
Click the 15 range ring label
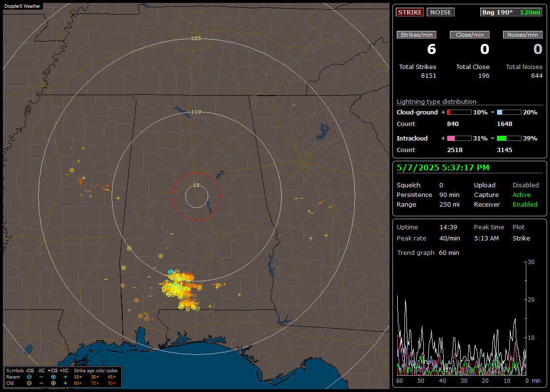tap(196, 185)
